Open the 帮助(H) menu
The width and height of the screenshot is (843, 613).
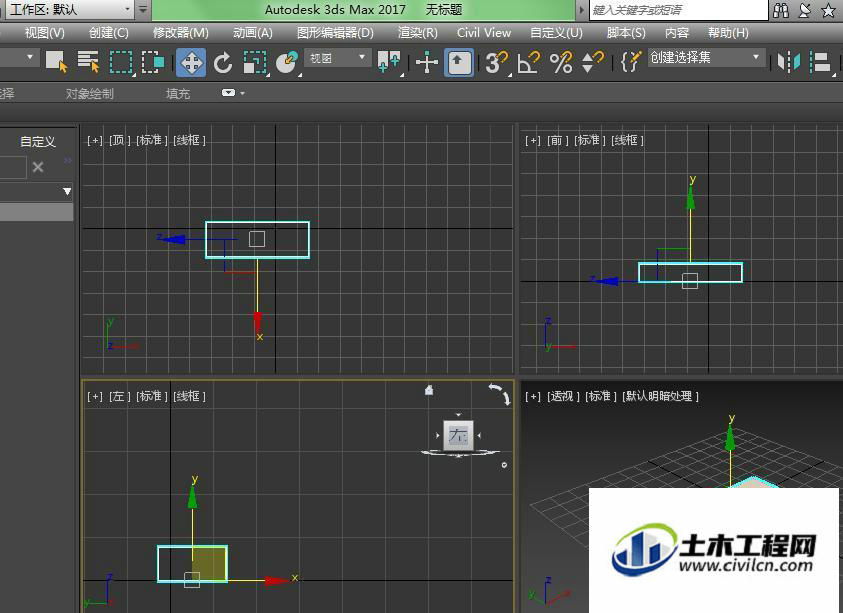click(728, 33)
